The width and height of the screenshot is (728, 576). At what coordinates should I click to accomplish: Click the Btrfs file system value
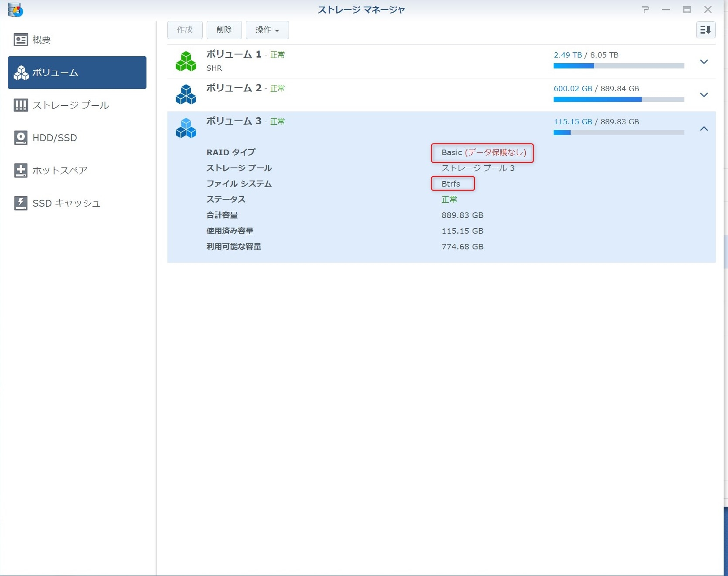click(451, 184)
